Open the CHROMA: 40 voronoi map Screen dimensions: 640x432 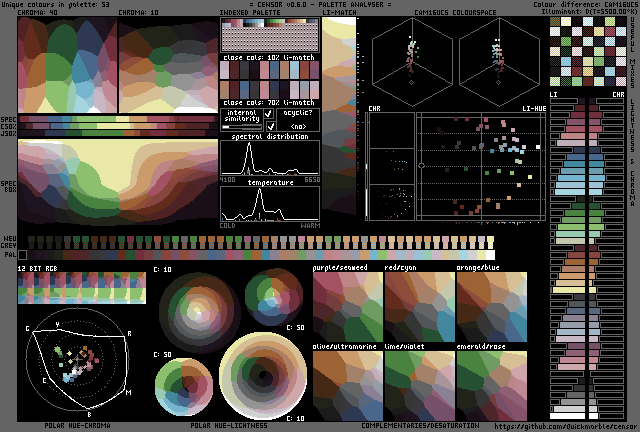67,65
